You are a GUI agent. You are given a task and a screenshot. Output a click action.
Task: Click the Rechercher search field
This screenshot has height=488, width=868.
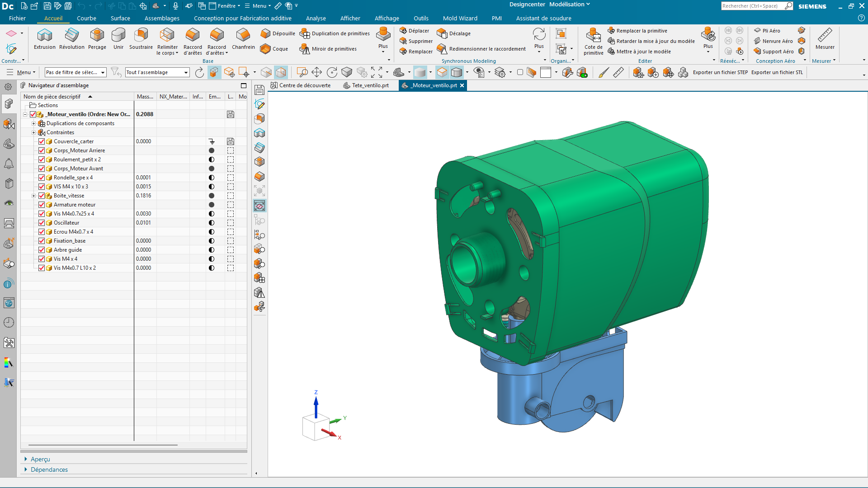click(x=752, y=6)
